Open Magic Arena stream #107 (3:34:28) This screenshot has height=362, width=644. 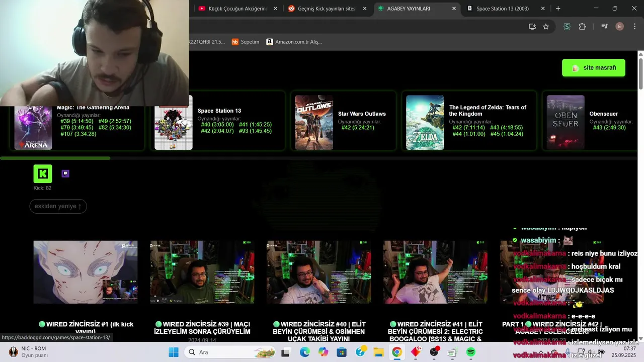tap(78, 134)
